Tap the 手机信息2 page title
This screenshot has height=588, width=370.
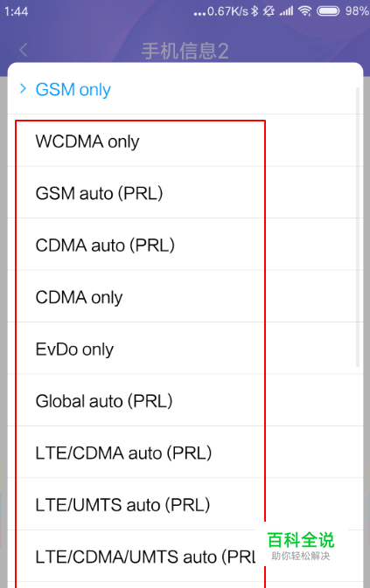(x=185, y=51)
